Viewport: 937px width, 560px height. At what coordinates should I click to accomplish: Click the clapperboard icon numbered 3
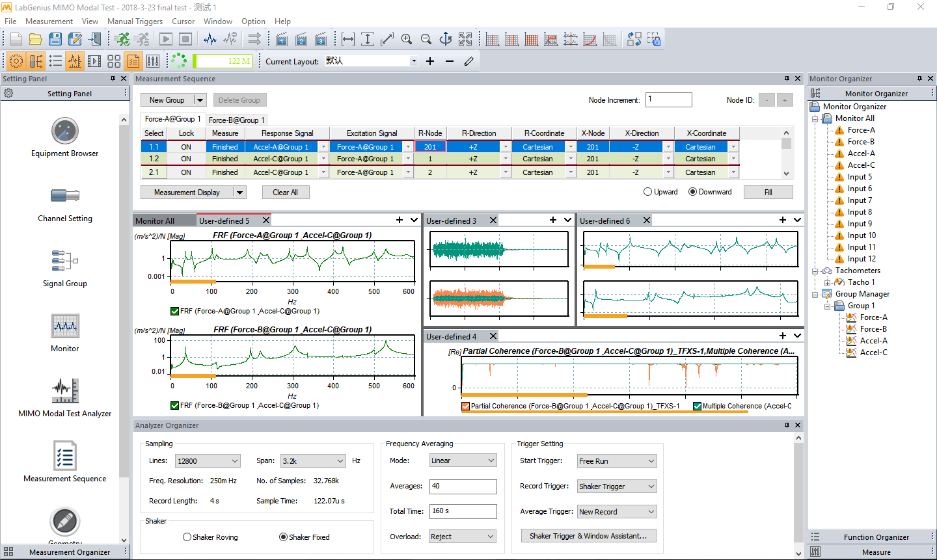[321, 39]
